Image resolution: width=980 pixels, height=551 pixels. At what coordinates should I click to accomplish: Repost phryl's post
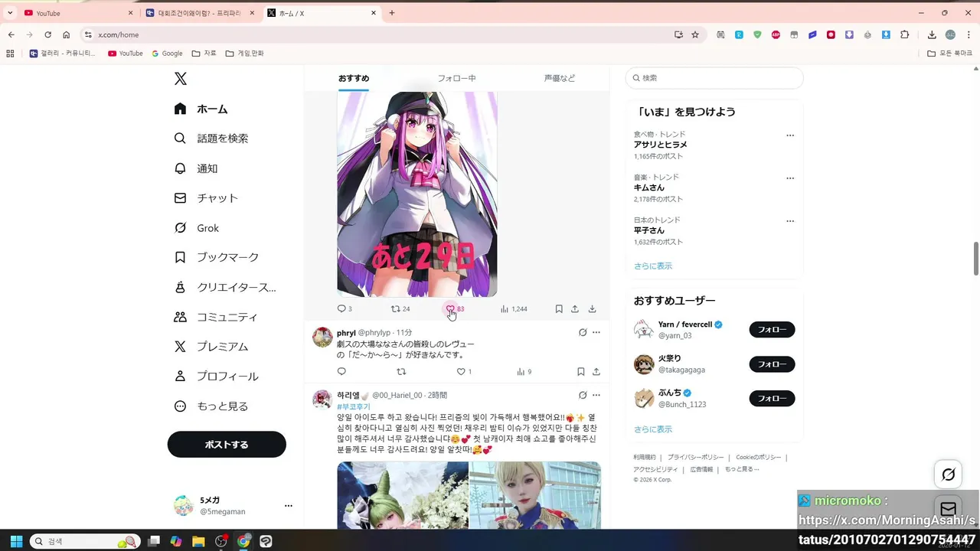(401, 372)
